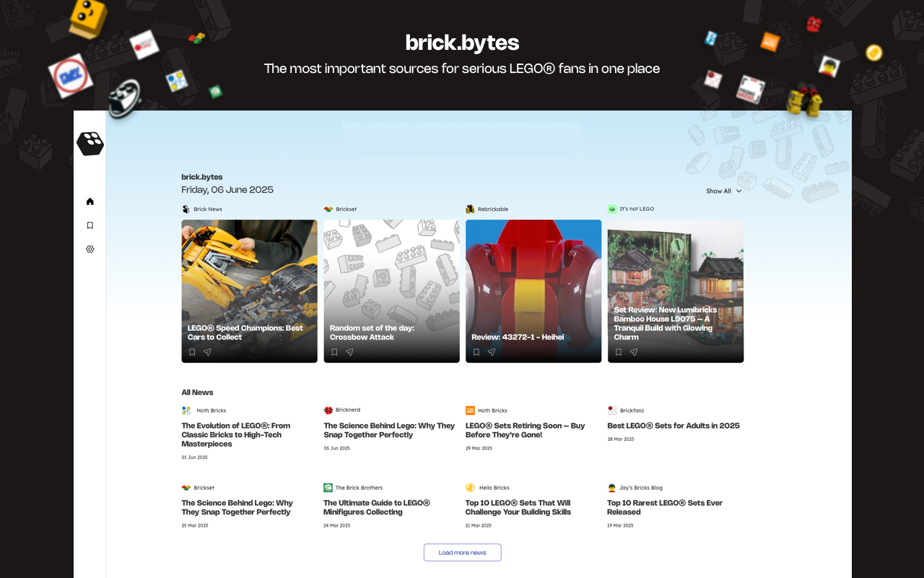Click Load more news button
This screenshot has width=924, height=578.
462,553
